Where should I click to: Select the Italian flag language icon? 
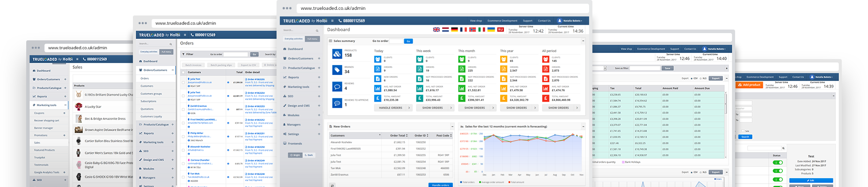click(x=481, y=30)
